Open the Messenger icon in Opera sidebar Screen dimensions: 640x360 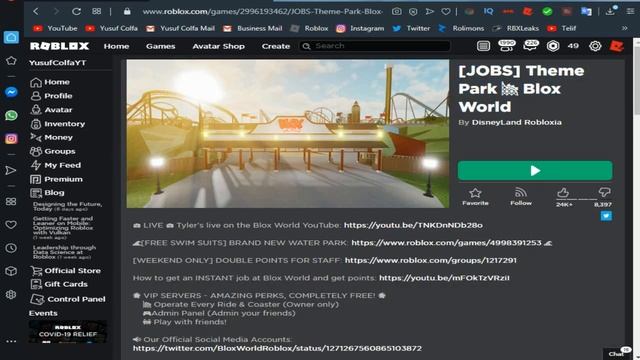click(11, 92)
